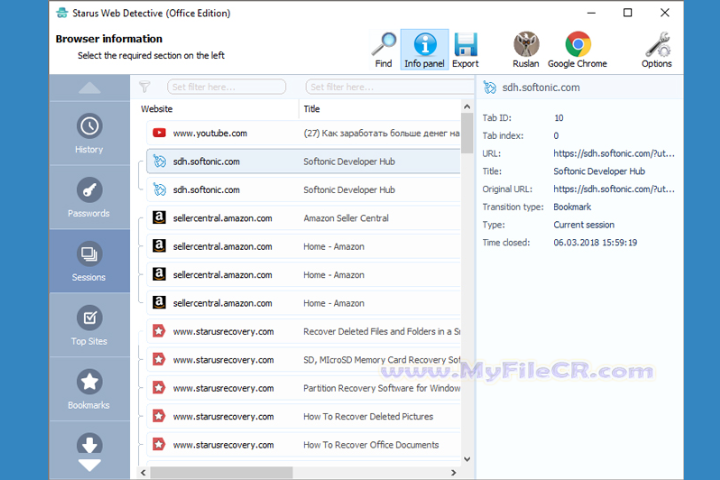The image size is (720, 480).
Task: Open the Top Sites section
Action: (x=89, y=325)
